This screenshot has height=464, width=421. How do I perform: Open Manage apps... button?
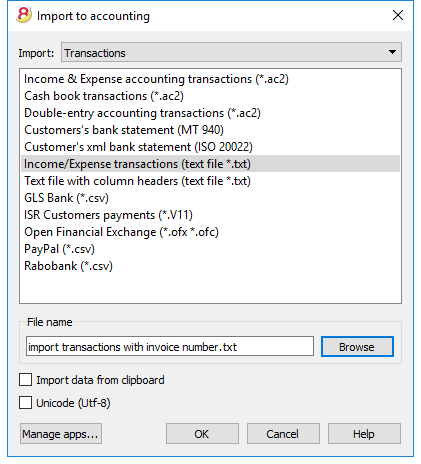[x=61, y=434]
